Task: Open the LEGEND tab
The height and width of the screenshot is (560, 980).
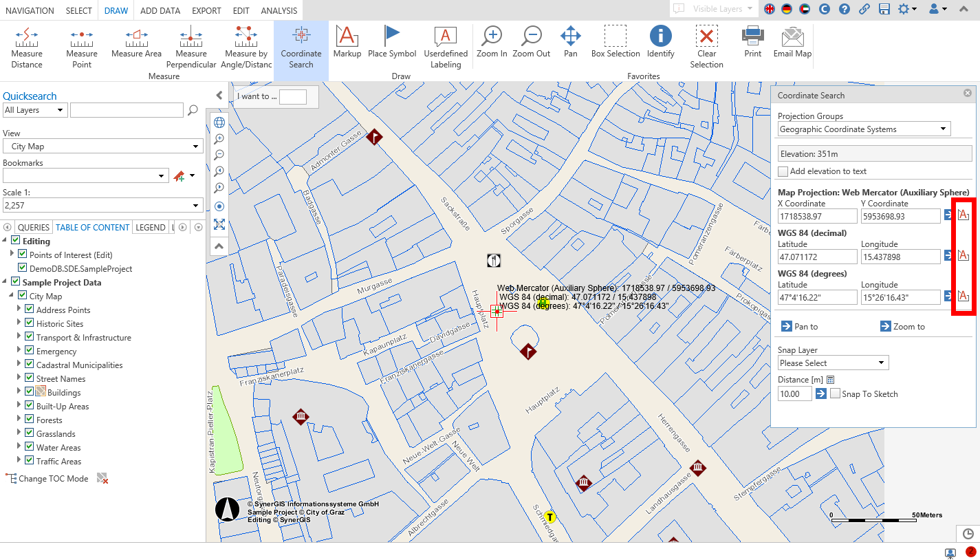Action: coord(151,227)
